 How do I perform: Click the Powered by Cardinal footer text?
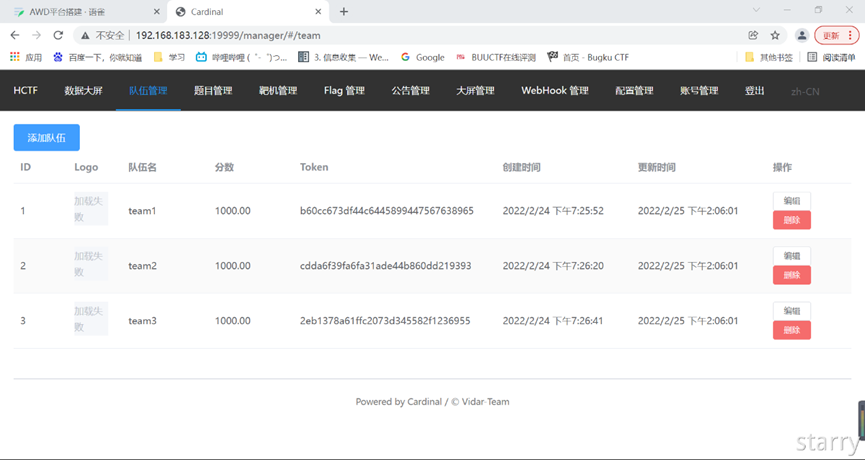click(x=432, y=402)
